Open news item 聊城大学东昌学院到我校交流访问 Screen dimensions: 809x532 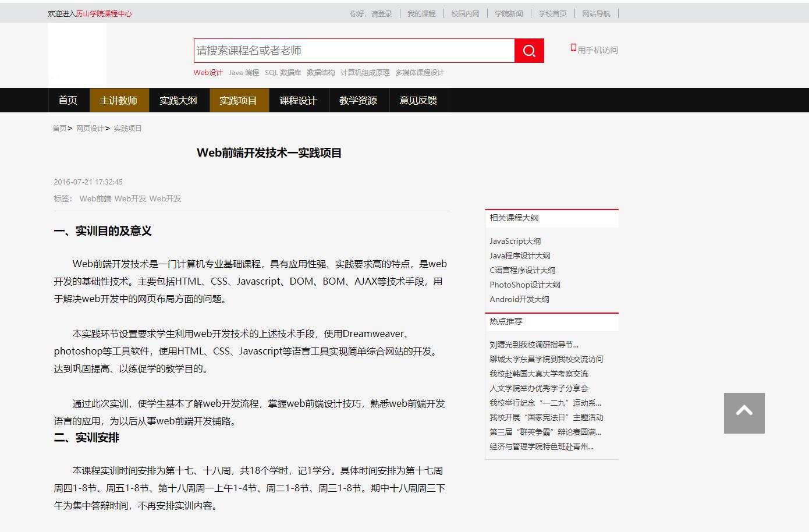coord(546,359)
